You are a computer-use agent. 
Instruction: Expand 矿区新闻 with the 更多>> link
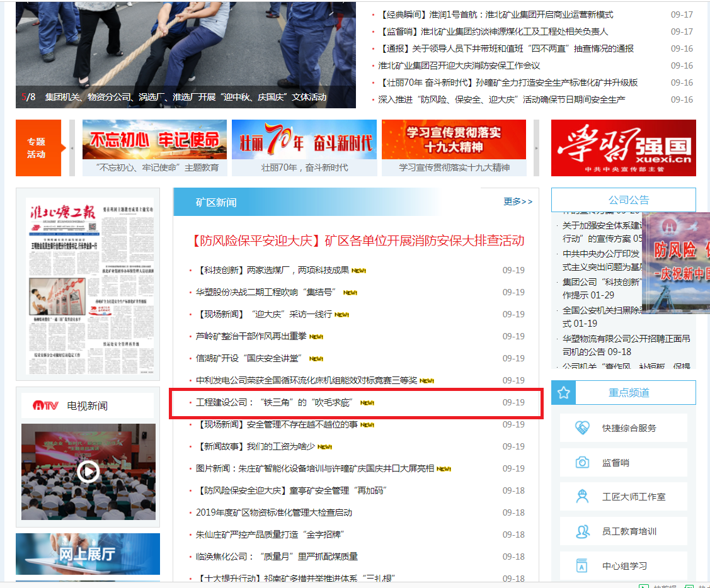[518, 201]
